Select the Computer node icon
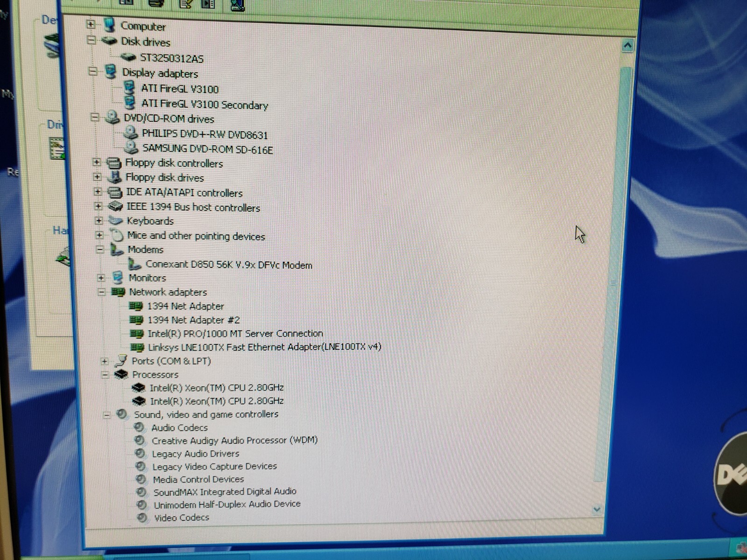Image resolution: width=747 pixels, height=560 pixels. [110, 25]
